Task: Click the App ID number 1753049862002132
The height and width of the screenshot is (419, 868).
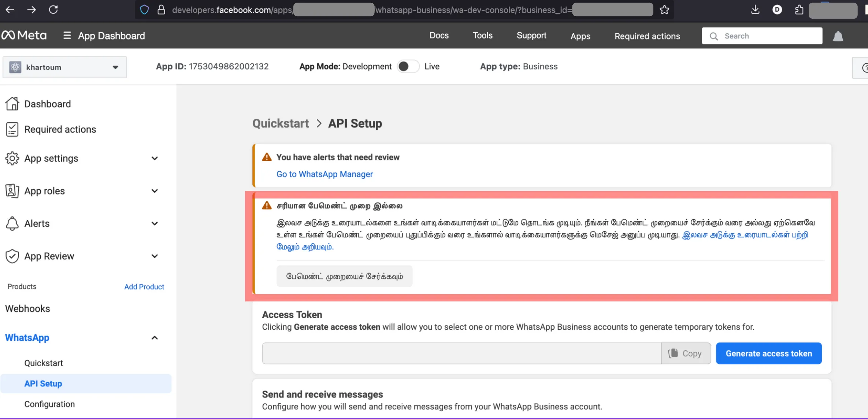Action: tap(229, 66)
